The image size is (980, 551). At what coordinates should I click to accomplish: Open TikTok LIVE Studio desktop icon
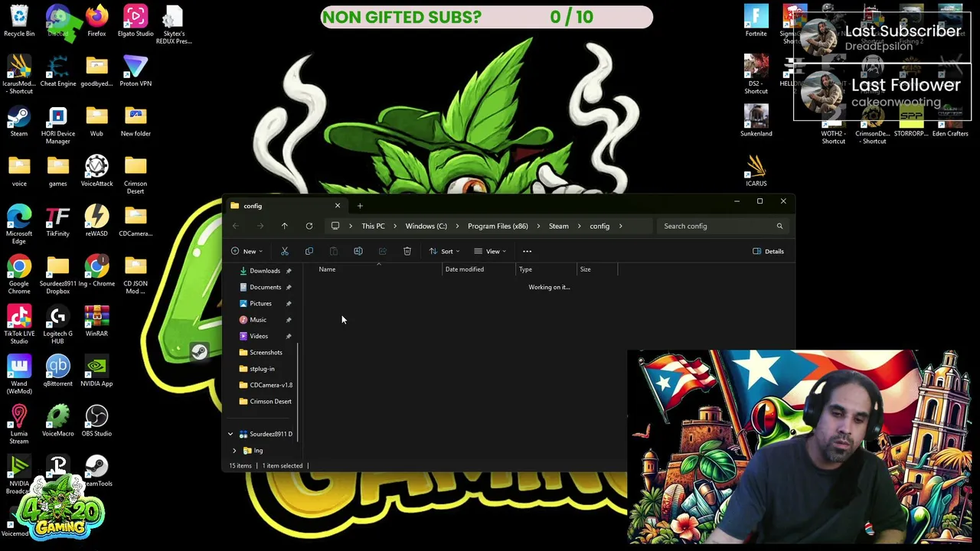click(19, 324)
